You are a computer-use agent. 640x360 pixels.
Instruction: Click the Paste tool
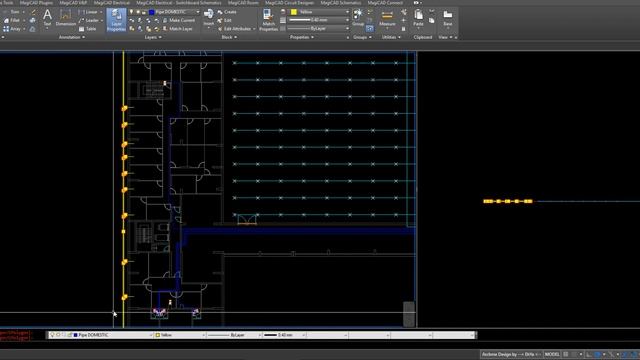pos(418,18)
